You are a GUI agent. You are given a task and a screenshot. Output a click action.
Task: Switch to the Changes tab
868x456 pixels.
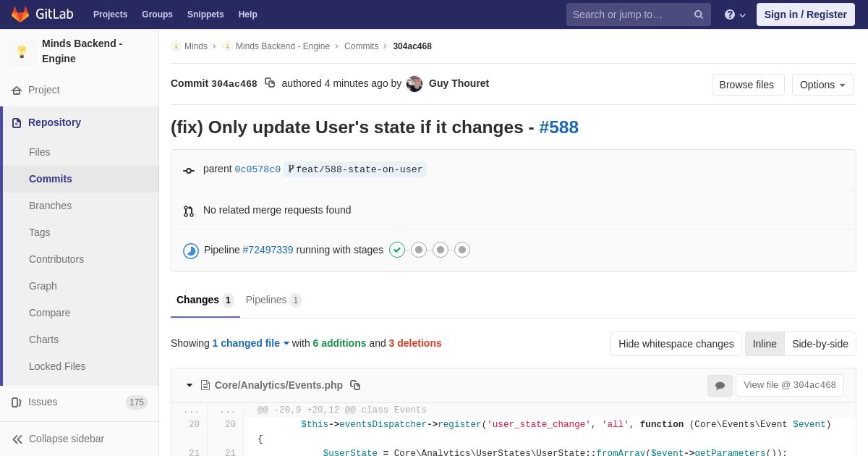205,300
